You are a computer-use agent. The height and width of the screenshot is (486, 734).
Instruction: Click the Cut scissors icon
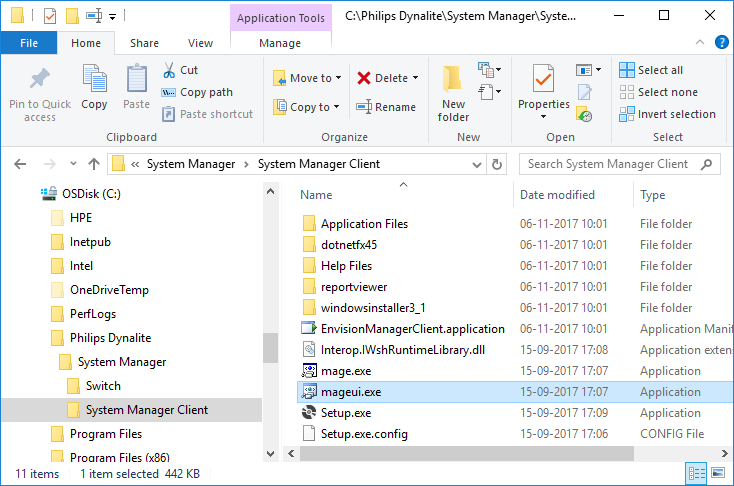pos(169,70)
